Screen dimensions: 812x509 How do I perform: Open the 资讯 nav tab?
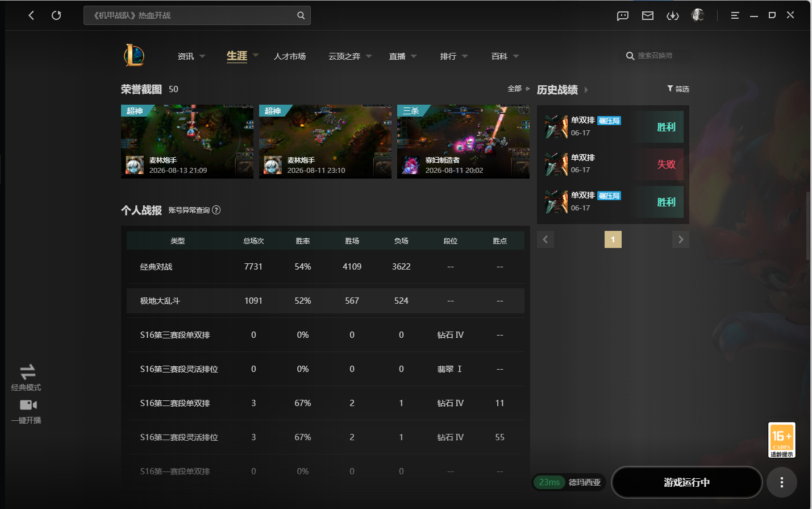[x=186, y=56]
